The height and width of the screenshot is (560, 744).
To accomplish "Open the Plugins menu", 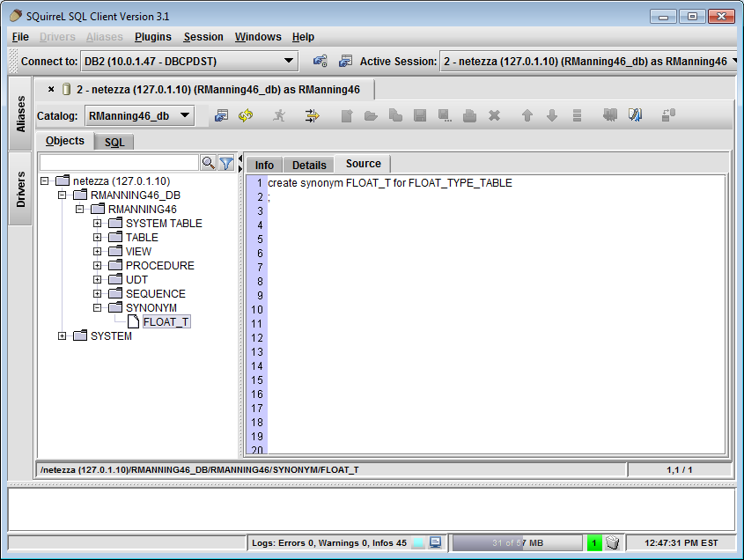I will click(152, 37).
